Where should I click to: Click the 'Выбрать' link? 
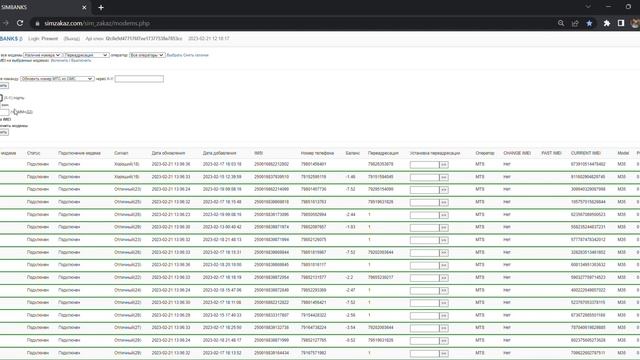pos(174,55)
